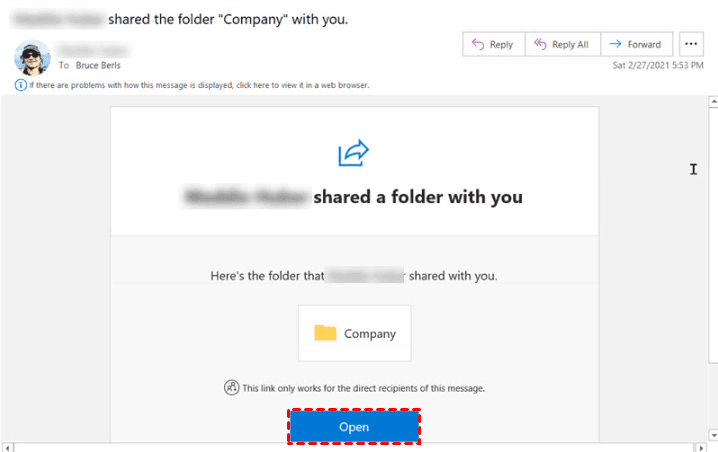Open the more actions ellipsis menu
This screenshot has width=718, height=452.
pyautogui.click(x=691, y=44)
